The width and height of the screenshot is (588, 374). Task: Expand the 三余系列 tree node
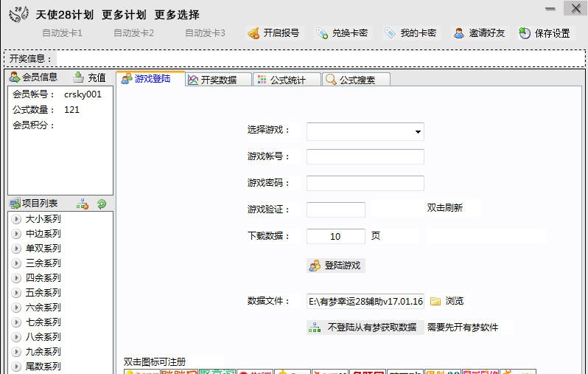[15, 263]
